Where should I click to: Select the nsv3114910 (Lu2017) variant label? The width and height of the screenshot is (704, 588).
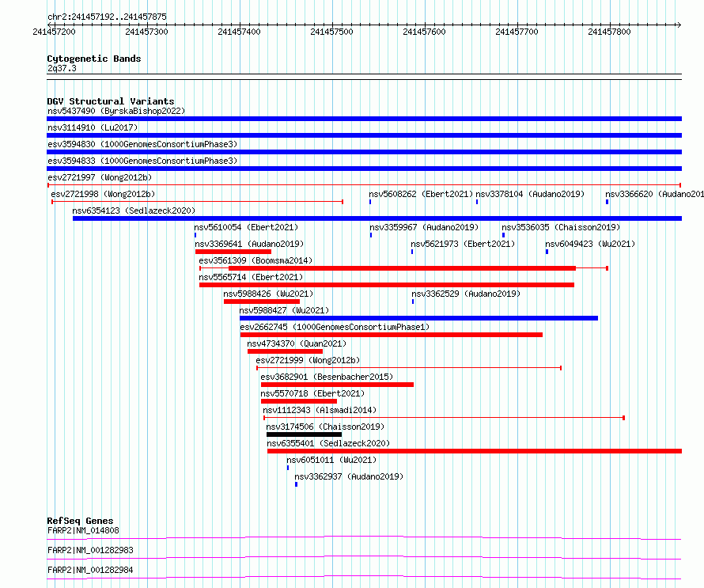[x=93, y=127]
